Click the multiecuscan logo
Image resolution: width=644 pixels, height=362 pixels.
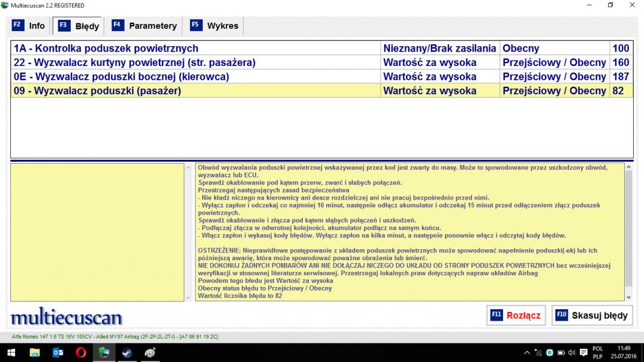66,316
